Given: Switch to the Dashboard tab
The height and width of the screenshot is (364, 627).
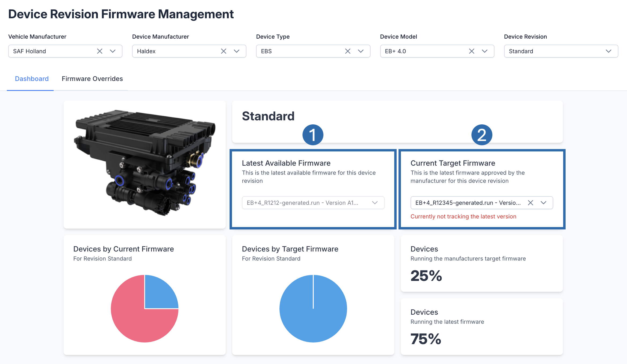Looking at the screenshot, I should tap(32, 79).
